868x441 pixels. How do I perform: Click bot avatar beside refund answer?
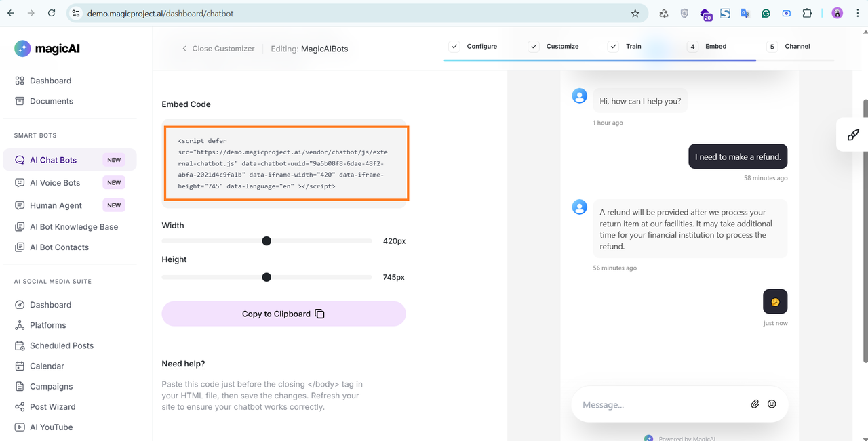pyautogui.click(x=580, y=207)
